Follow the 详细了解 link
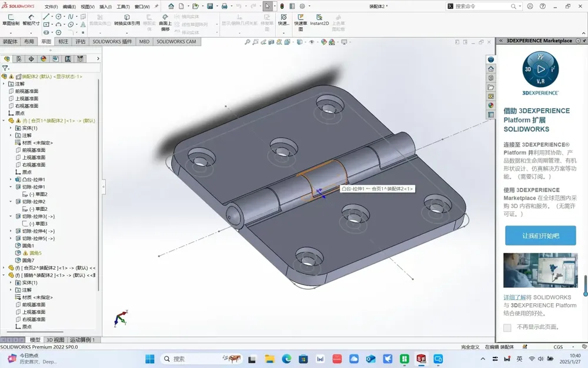 pyautogui.click(x=514, y=297)
